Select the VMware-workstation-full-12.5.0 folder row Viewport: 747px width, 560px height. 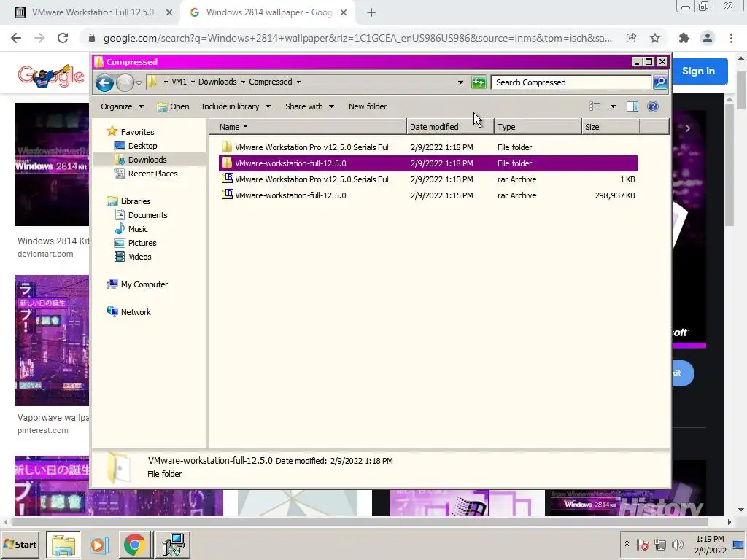(x=427, y=163)
